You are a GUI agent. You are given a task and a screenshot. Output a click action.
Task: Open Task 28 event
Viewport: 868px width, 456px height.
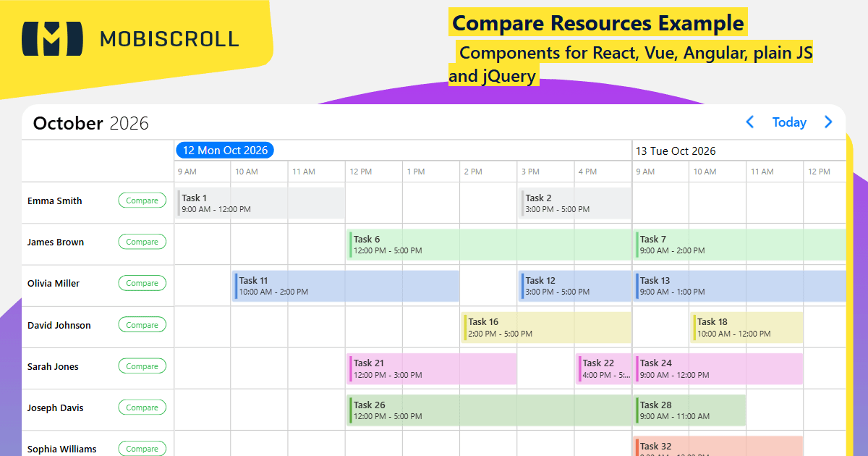690,410
